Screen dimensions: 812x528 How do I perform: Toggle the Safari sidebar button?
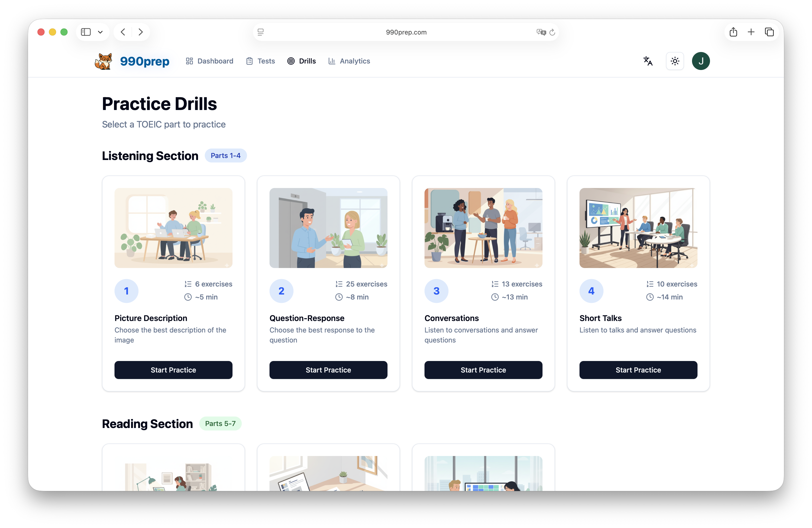[x=86, y=32]
